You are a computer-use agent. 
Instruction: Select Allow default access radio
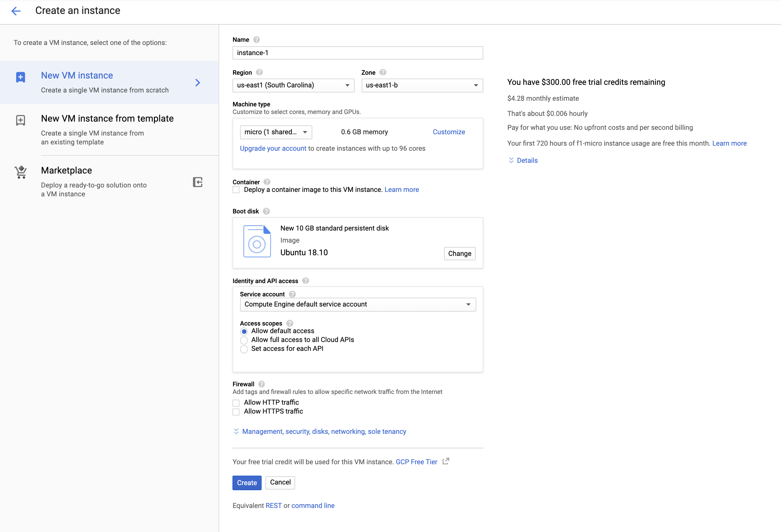click(x=244, y=331)
